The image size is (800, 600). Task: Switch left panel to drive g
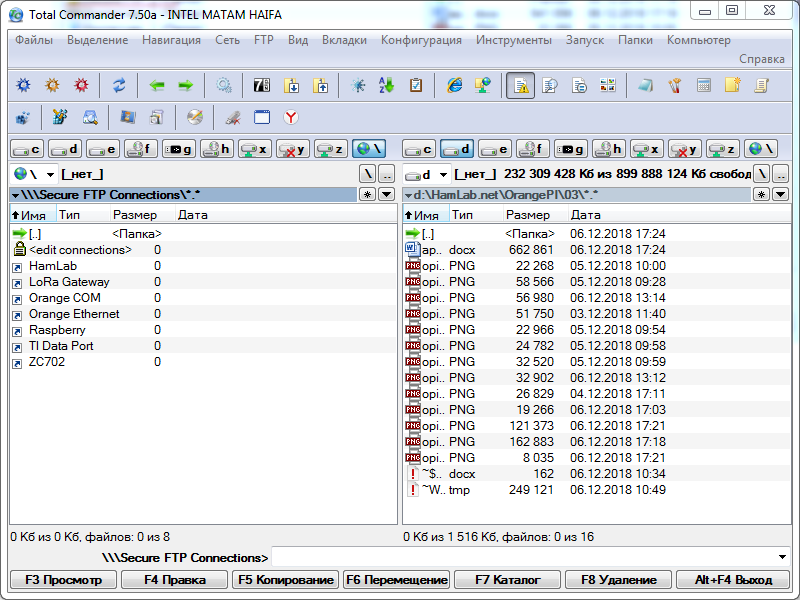179,149
